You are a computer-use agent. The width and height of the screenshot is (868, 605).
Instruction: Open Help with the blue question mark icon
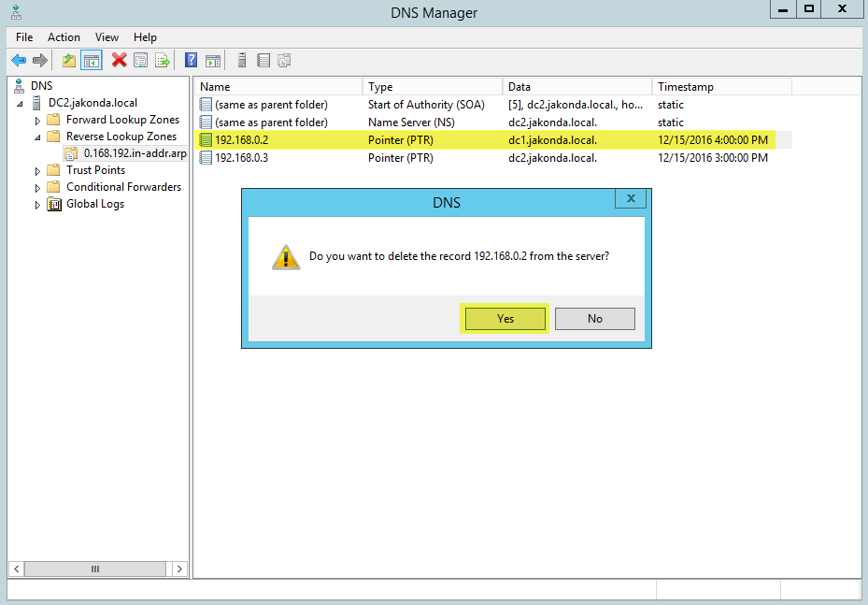pos(191,61)
